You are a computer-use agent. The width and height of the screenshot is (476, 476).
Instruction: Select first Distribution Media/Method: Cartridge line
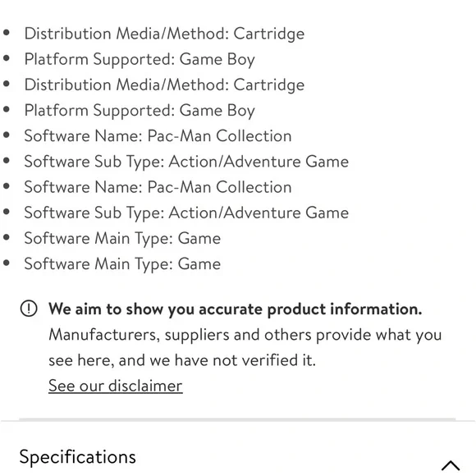[164, 34]
